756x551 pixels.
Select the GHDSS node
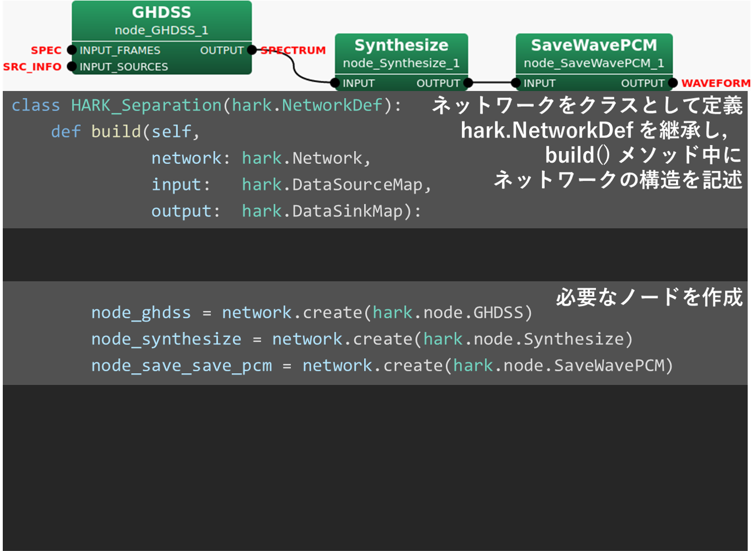[161, 19]
